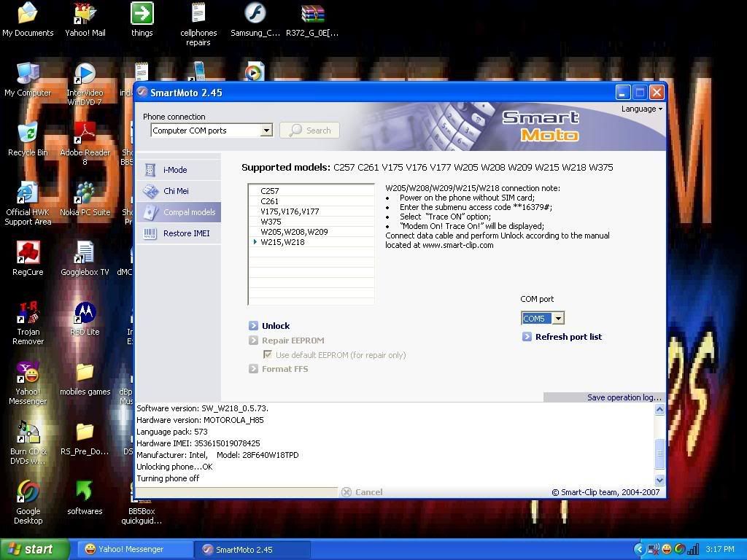Open My Documents desktop icon
The height and width of the screenshot is (560, 747).
coord(28,19)
